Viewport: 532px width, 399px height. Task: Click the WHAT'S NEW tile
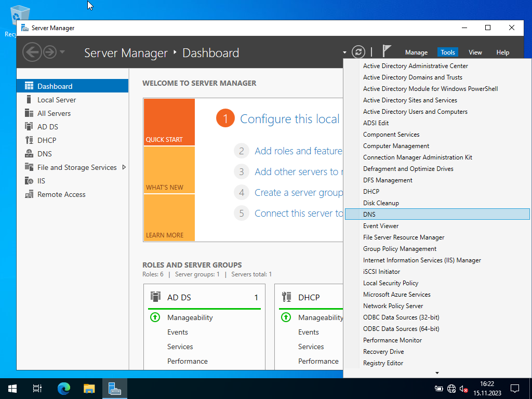coord(169,170)
